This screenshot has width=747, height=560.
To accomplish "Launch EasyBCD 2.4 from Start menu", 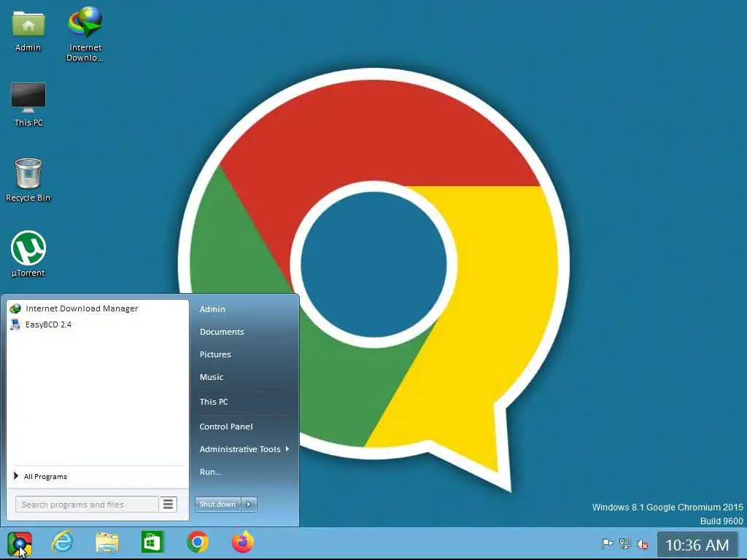I will pyautogui.click(x=97, y=324).
